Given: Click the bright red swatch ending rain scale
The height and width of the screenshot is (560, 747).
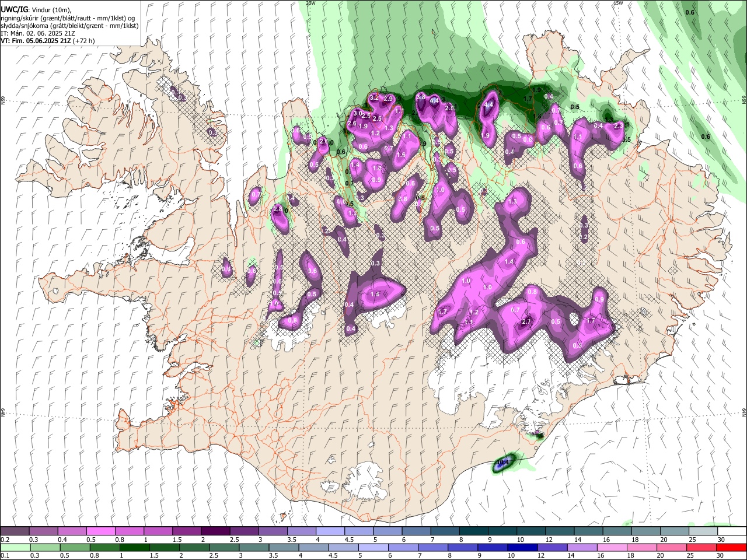Looking at the screenshot, I should point(731,547).
